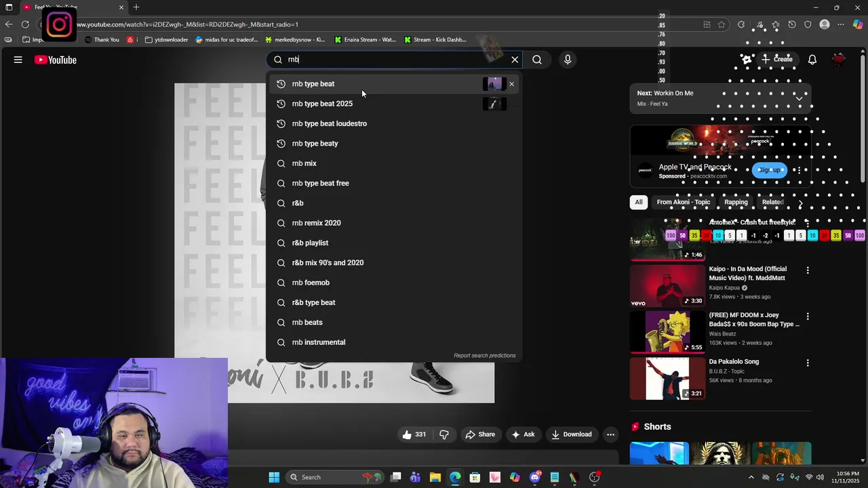Open the Windows Start menu

click(x=274, y=477)
